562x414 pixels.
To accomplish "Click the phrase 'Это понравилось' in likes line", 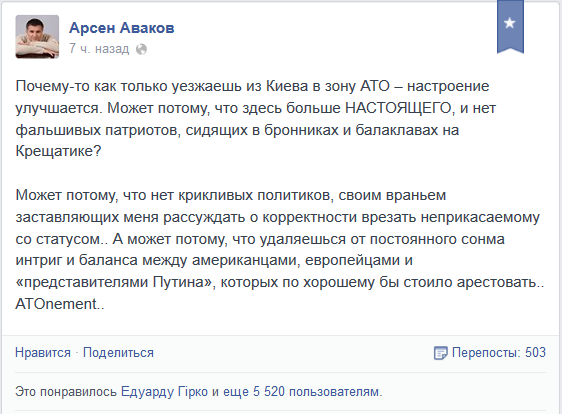I will [66, 391].
